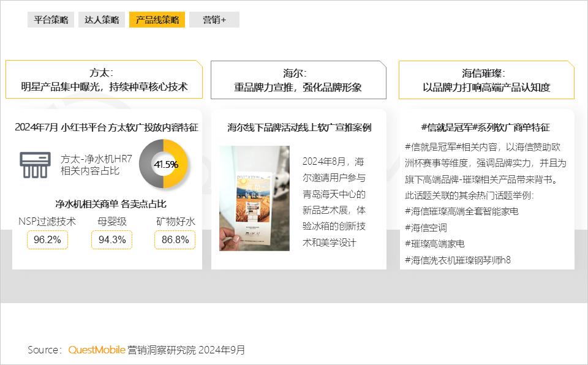Image resolution: width=588 pixels, height=365 pixels.
Task: Select the 86.8% 矿物好水 value box
Action: 175,239
